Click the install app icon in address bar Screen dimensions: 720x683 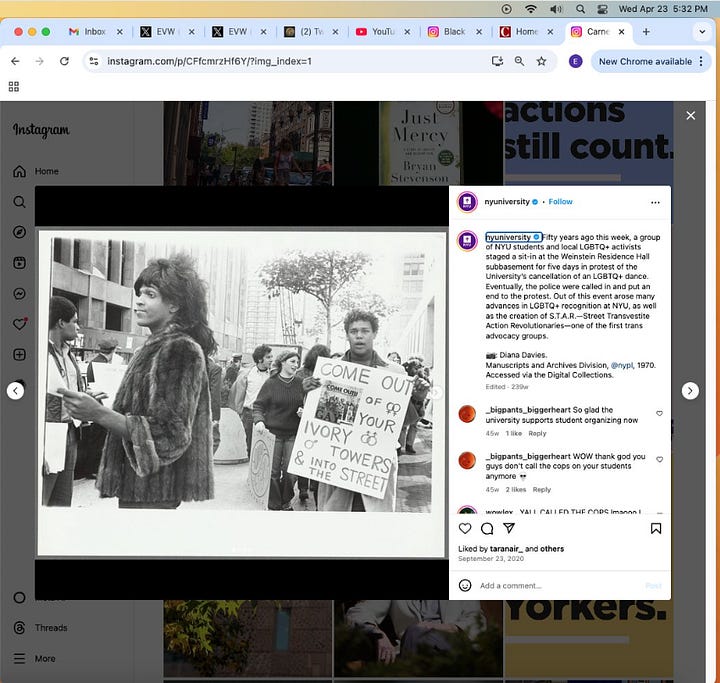click(x=497, y=61)
